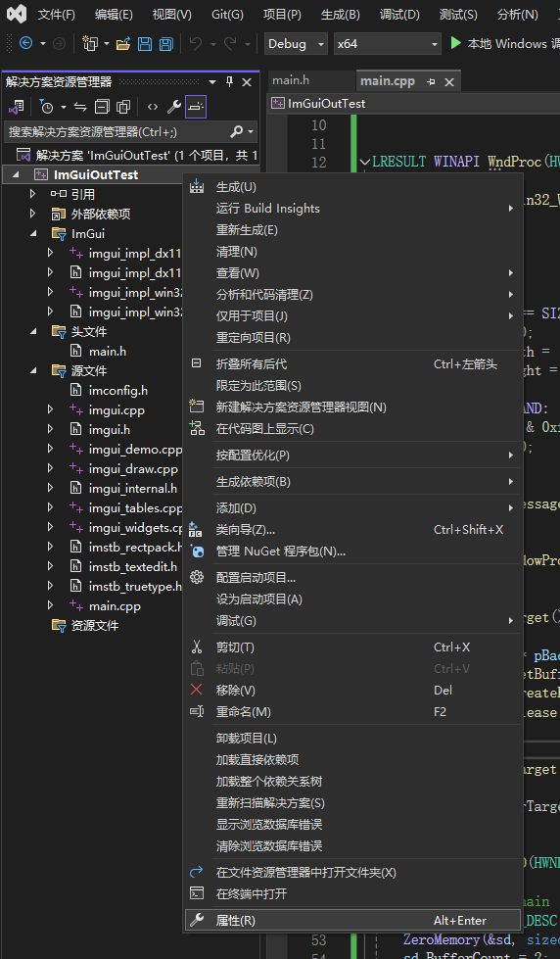This screenshot has width=560, height=959.
Task: Click the properties wrench icon in Solution Explorer toolbar
Action: coord(174,107)
